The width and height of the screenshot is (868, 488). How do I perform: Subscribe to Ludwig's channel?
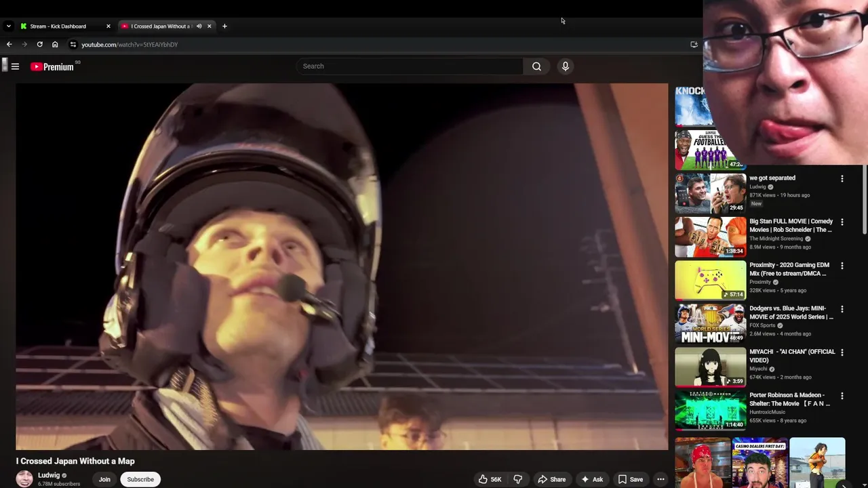[140, 479]
